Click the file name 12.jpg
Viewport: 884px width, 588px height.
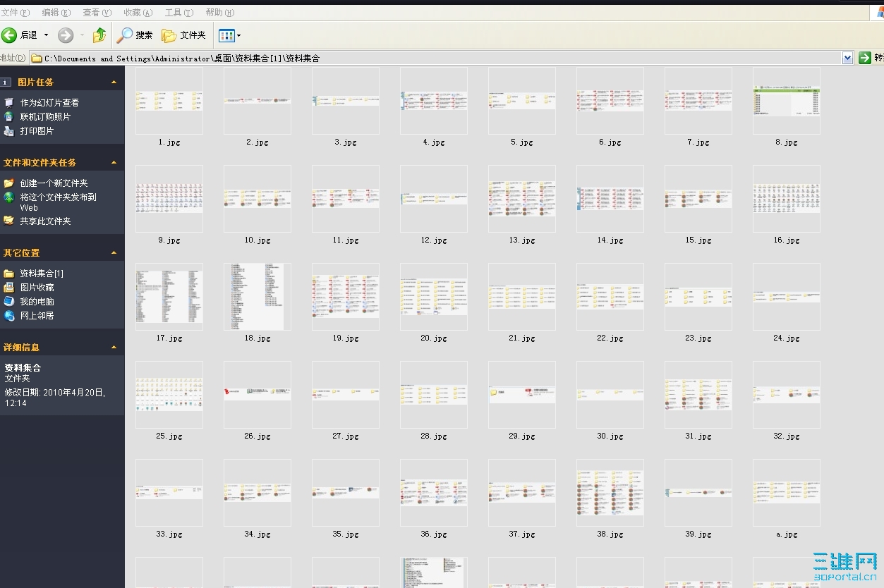[434, 240]
